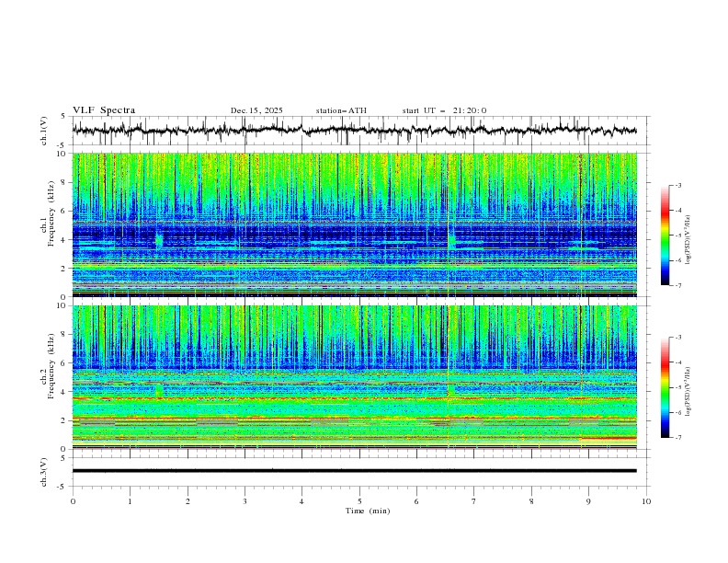The image size is (728, 563).
Task: Click time axis tick label '5'
Action: [359, 501]
